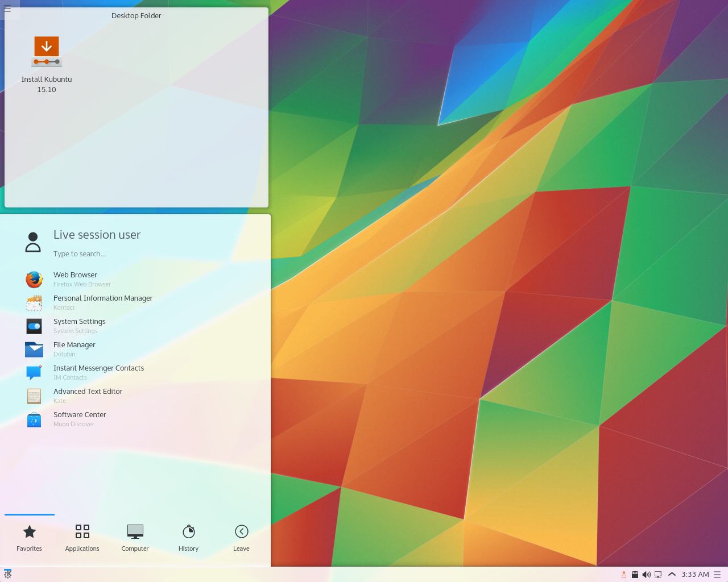Launch Firefox Web Browser from favorites
The width and height of the screenshot is (728, 582).
coord(34,279)
